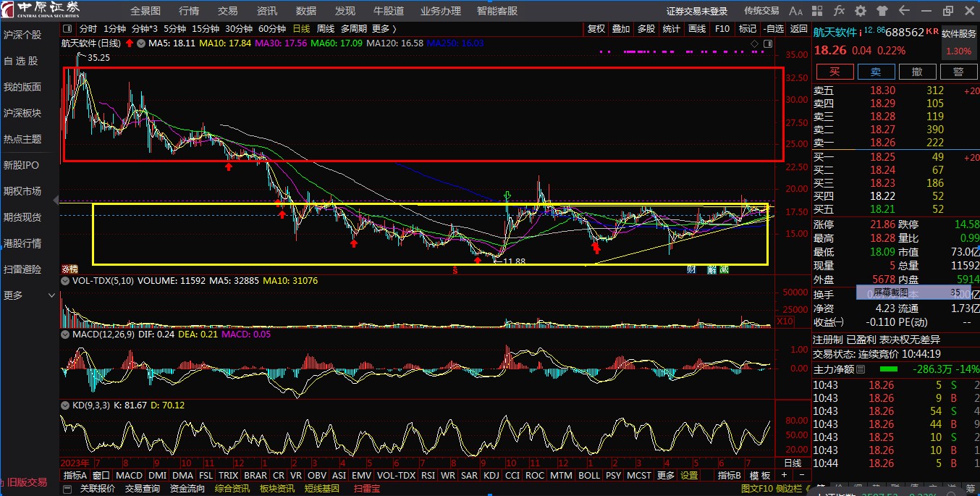Click the round dropdown next to 航天软件(日线)
980x496 pixels.
tap(140, 43)
